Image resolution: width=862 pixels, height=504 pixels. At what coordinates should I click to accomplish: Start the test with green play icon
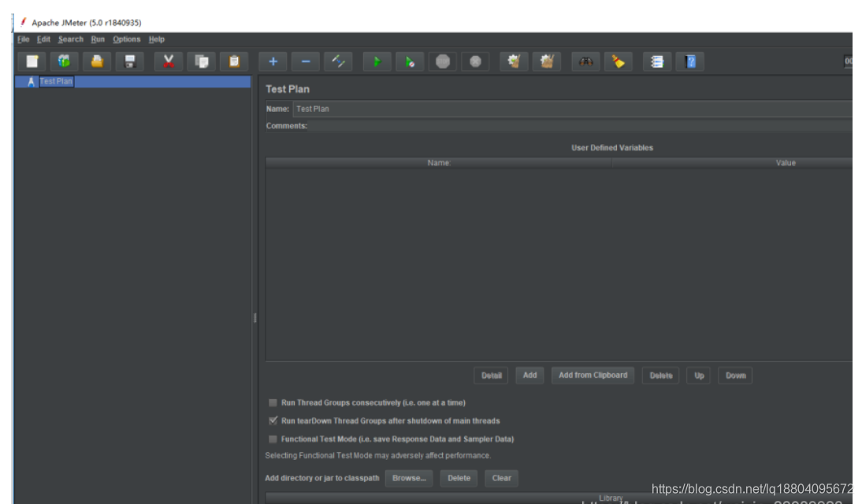(377, 61)
